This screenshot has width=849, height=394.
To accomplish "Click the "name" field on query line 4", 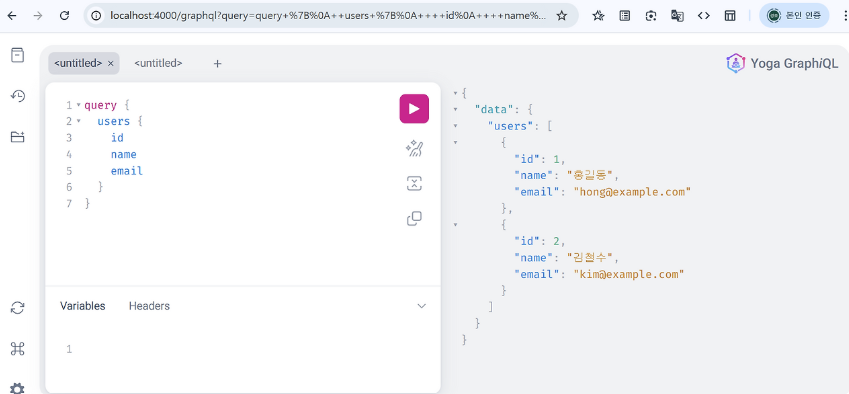I will [123, 154].
